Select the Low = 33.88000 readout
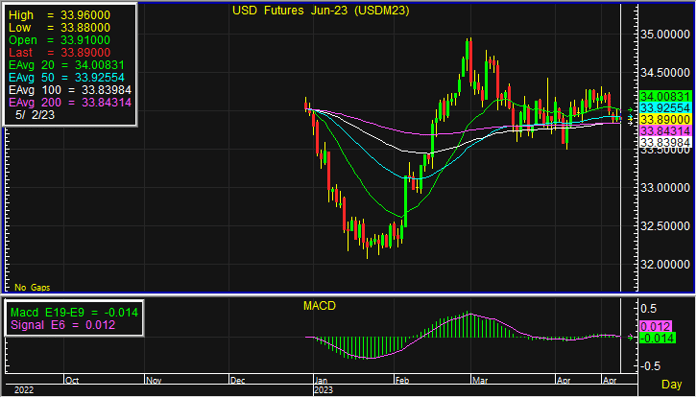This screenshot has width=697, height=398. click(59, 28)
